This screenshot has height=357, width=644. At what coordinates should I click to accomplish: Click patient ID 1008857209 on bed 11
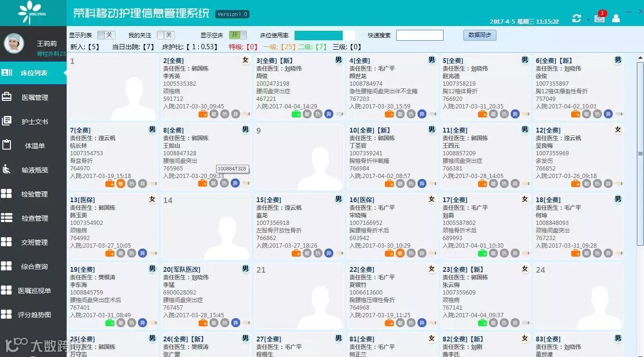[459, 153]
